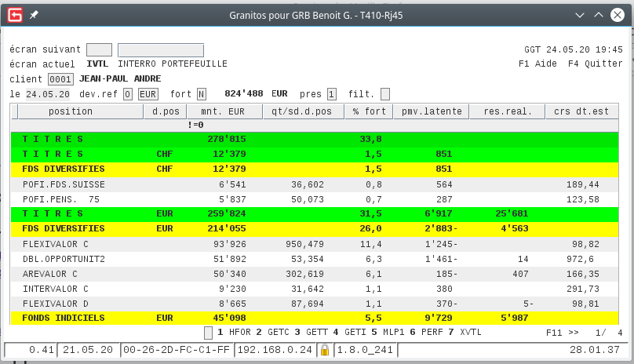634x364 pixels.
Task: Click the small box before 1 HFOR
Action: pos(208,333)
